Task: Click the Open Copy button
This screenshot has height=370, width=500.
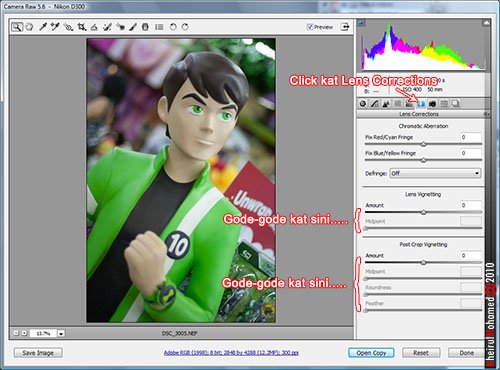Action: (x=371, y=353)
